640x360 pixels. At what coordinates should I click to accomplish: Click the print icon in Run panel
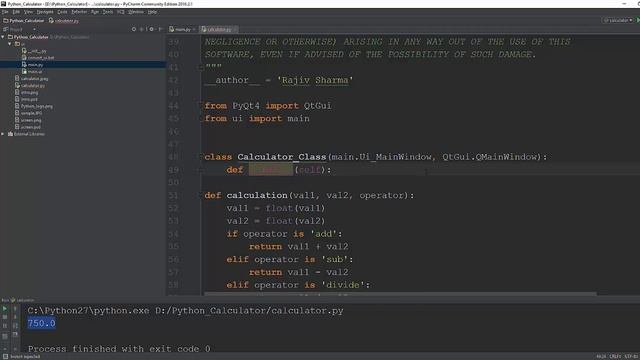click(x=15, y=335)
